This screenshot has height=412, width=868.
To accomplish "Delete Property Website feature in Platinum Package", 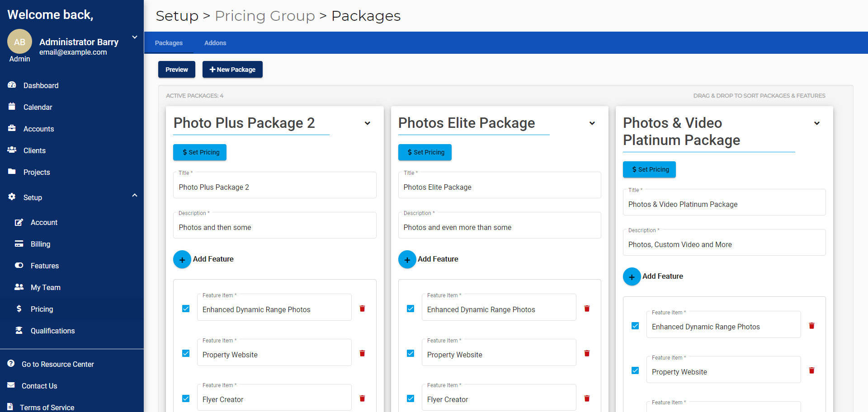I will coord(811,370).
